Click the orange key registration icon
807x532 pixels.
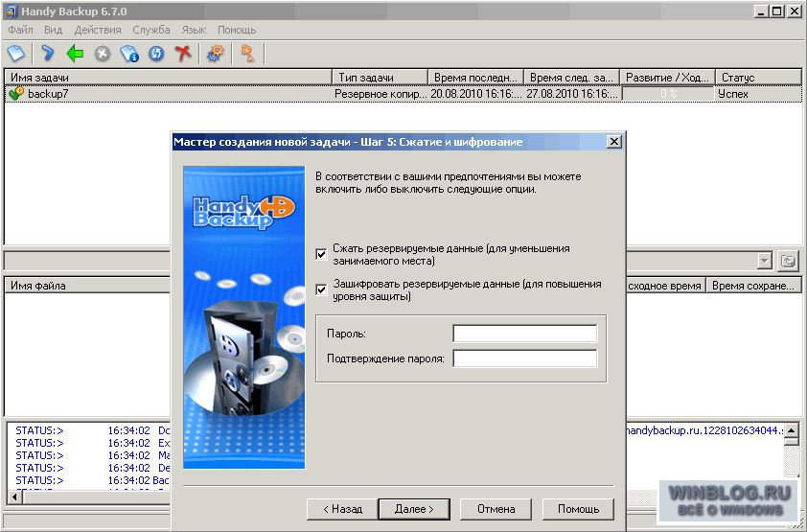(248, 53)
